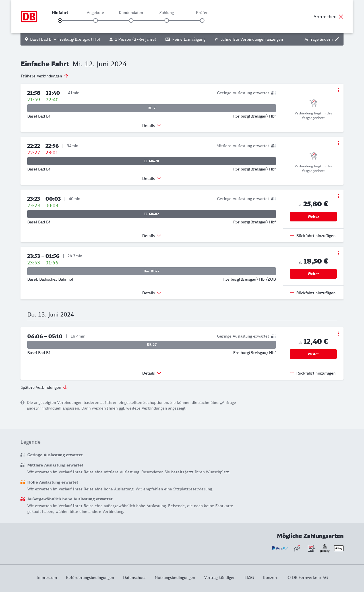This screenshot has width=364, height=592.
Task: Click the Apple Pay payment icon
Action: point(339,548)
